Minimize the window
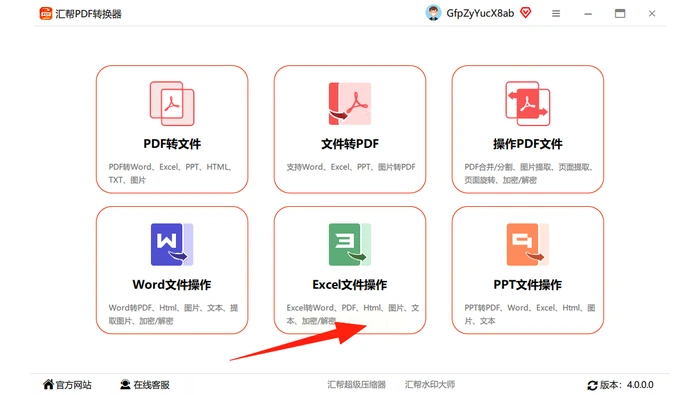700x395 pixels. point(588,14)
